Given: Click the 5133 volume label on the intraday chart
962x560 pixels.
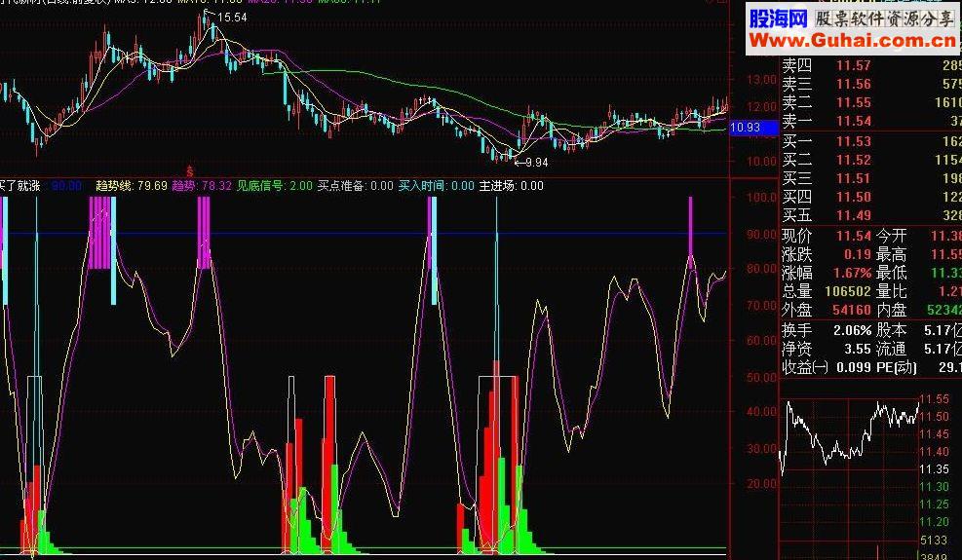Looking at the screenshot, I should click(x=936, y=541).
